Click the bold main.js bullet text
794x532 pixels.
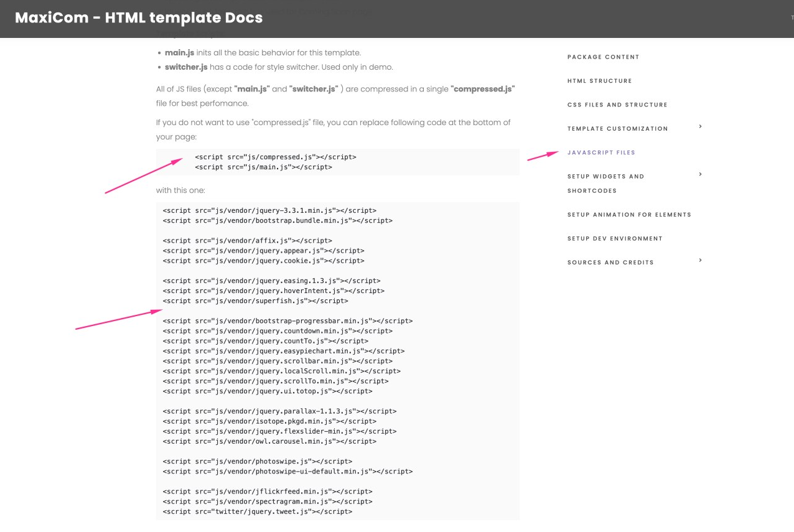[179, 53]
